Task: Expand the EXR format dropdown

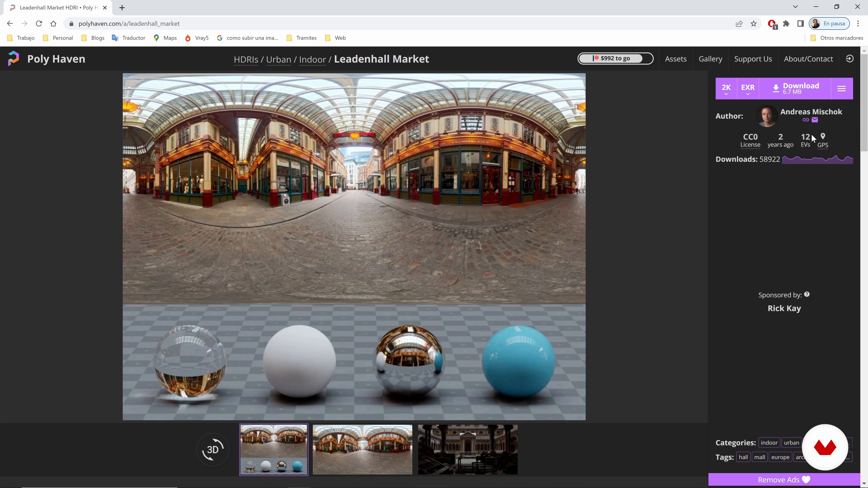Action: coord(748,89)
